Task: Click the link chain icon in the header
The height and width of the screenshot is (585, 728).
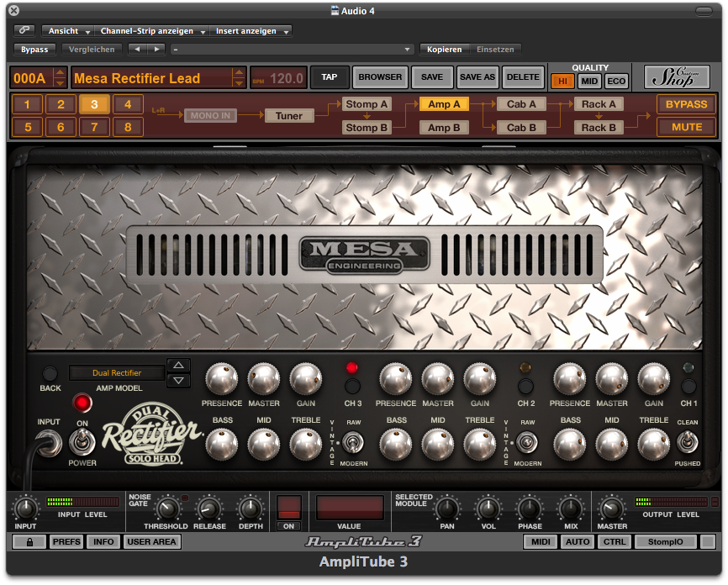Action: (24, 30)
